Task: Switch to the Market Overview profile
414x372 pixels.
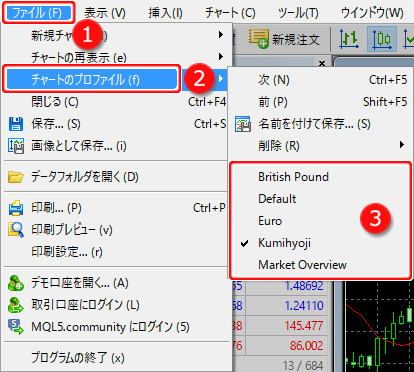Action: (302, 265)
